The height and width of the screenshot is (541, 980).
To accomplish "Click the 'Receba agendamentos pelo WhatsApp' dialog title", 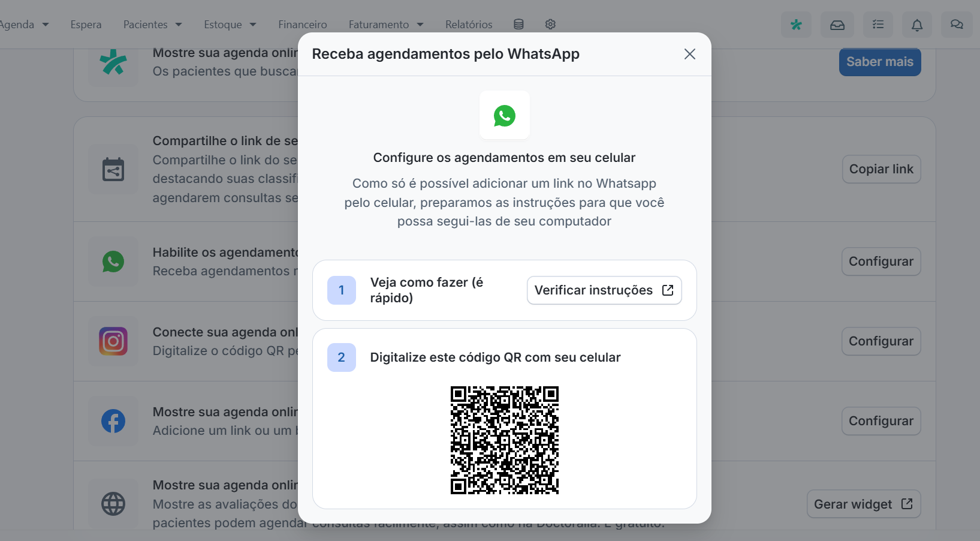I will [445, 54].
